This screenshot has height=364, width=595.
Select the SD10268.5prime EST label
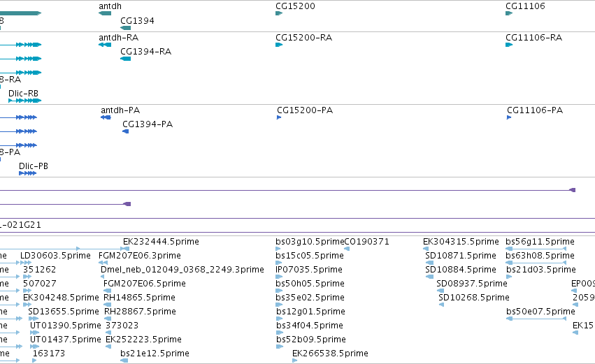pyautogui.click(x=474, y=298)
